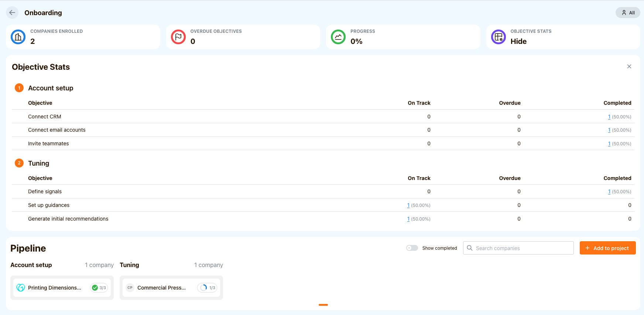
Task: Click the Overdue Objectives flag icon
Action: 178,37
